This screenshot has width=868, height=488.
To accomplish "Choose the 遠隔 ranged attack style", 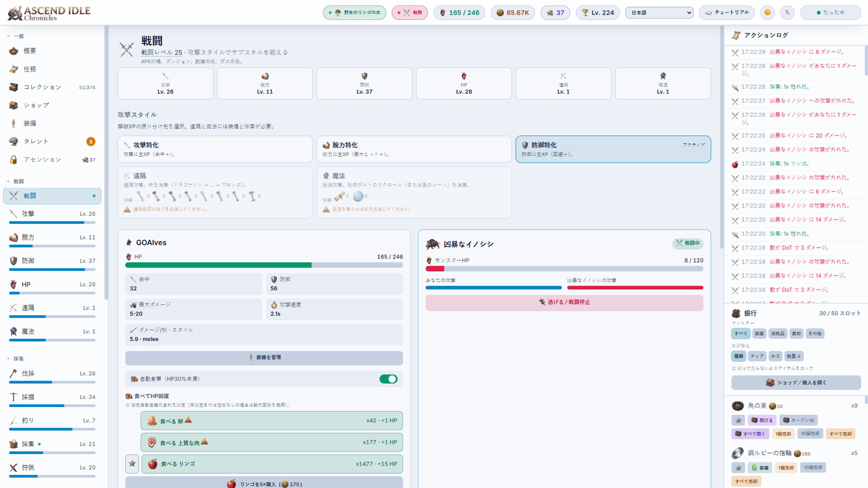I will [215, 192].
